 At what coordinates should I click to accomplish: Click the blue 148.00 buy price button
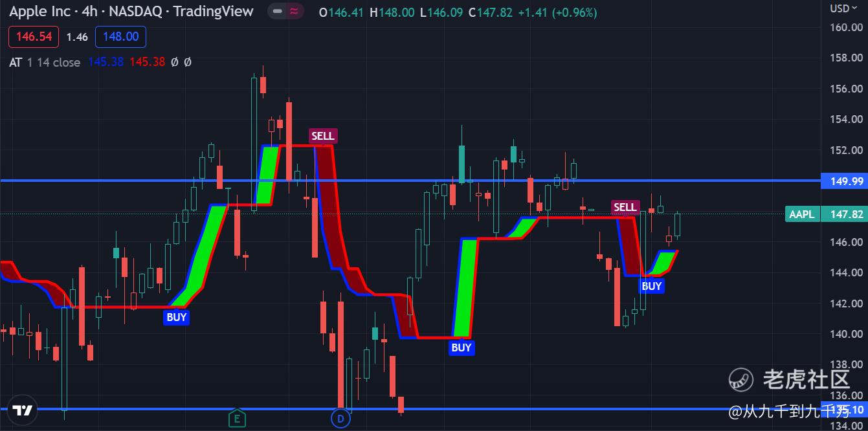(x=120, y=37)
